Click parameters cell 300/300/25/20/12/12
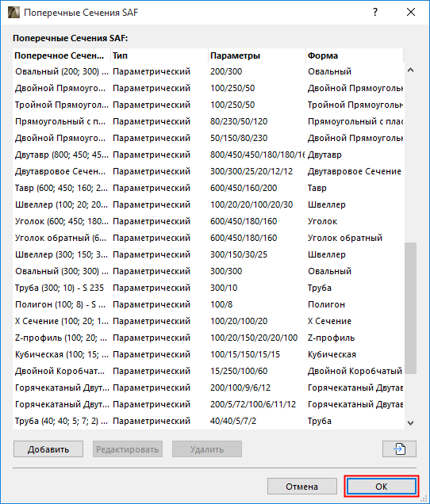 click(251, 171)
